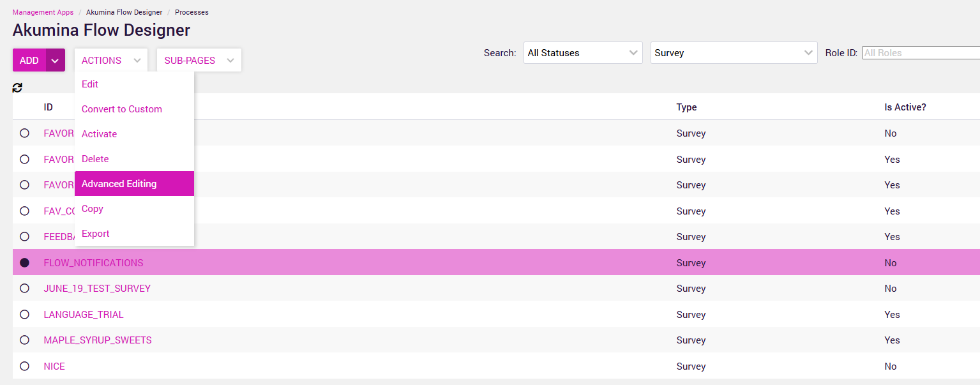This screenshot has height=385, width=980.
Task: Choose Copy from the Actions menu
Action: 93,209
